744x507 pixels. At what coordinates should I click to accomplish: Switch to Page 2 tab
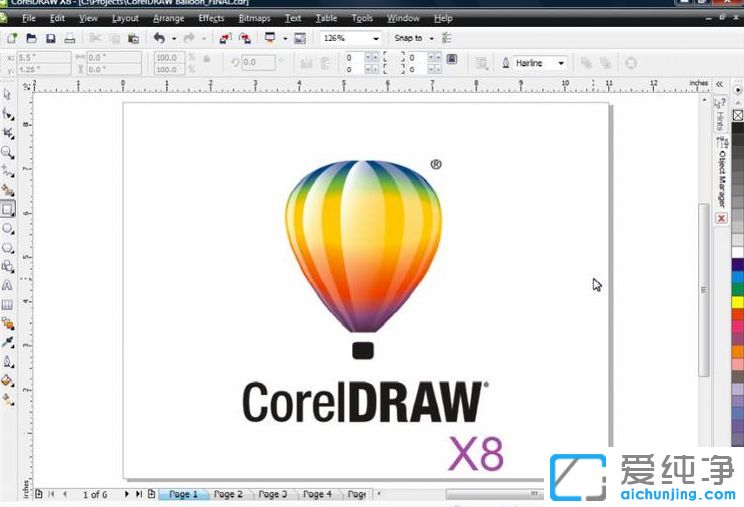tap(228, 494)
